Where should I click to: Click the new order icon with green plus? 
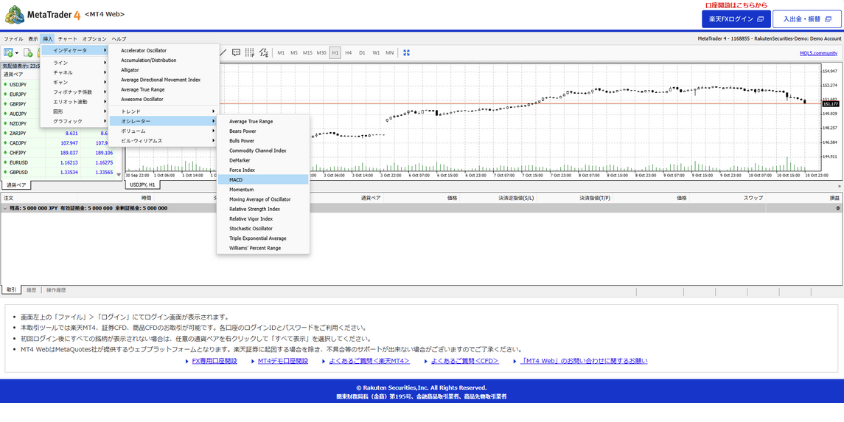click(x=28, y=53)
